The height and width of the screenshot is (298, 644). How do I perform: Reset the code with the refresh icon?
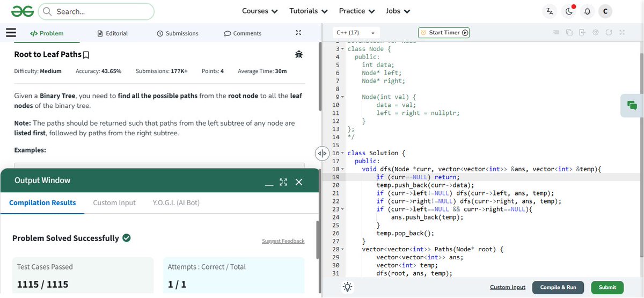click(x=609, y=32)
